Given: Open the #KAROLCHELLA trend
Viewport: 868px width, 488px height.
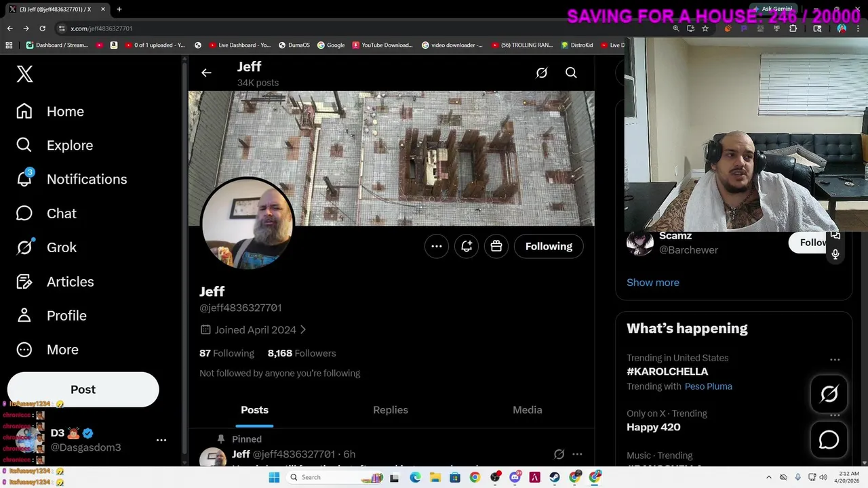Looking at the screenshot, I should click(x=667, y=371).
